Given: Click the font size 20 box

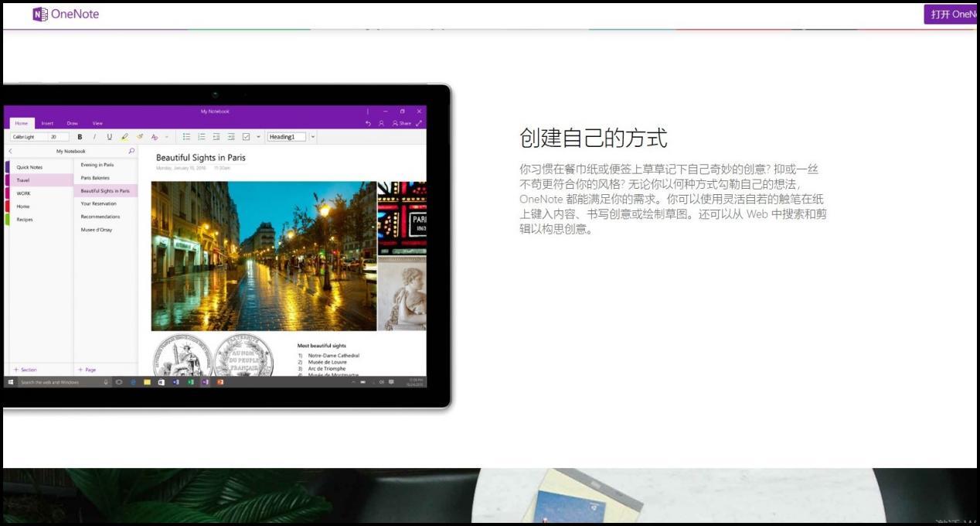Looking at the screenshot, I should (58, 137).
